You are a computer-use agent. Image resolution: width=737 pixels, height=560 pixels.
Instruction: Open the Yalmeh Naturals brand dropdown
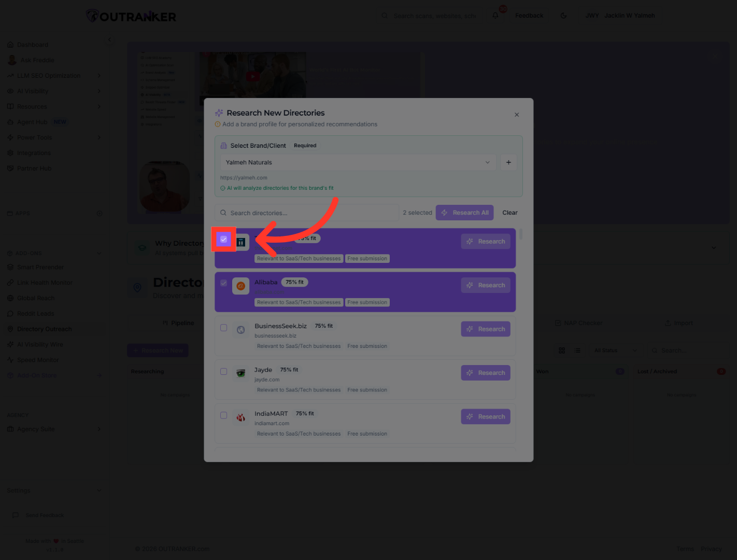(358, 162)
